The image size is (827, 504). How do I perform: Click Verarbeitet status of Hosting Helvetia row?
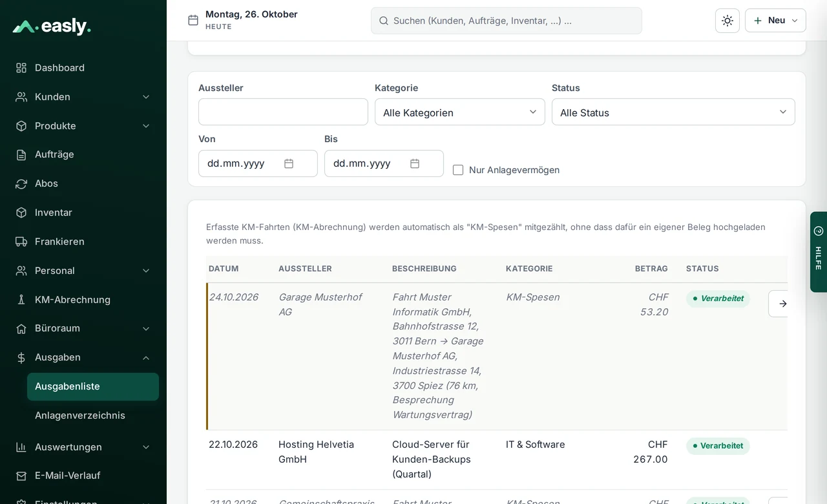(718, 446)
